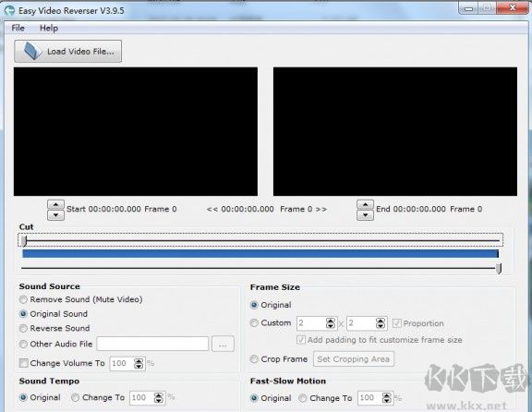Viewport: 532px width, 412px height.
Task: Click the custom frame height spinner
Action: [x=381, y=323]
